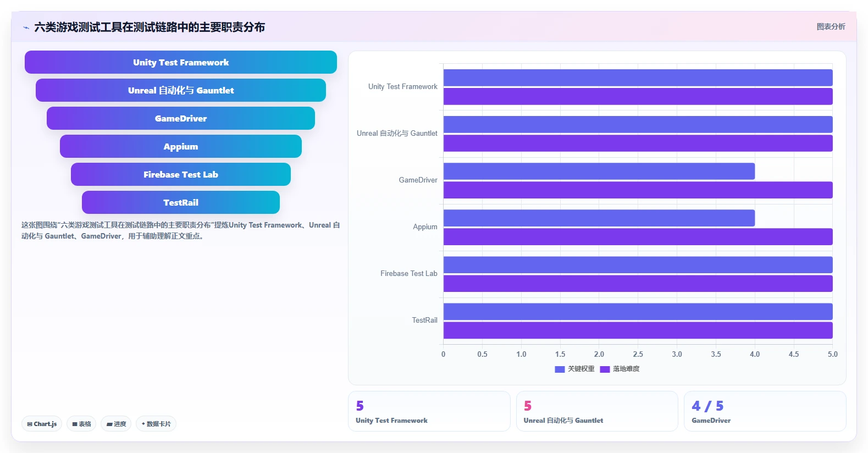Screen dimensions: 868x453
Task: Click the Unreal 自动化与 Gauntlet 关键权重 chart bar
Action: click(x=638, y=124)
